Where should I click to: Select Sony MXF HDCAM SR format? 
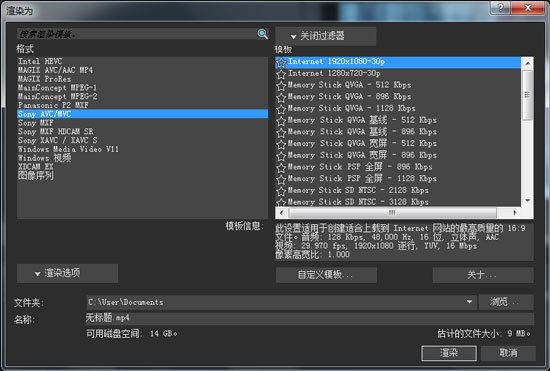pos(142,131)
